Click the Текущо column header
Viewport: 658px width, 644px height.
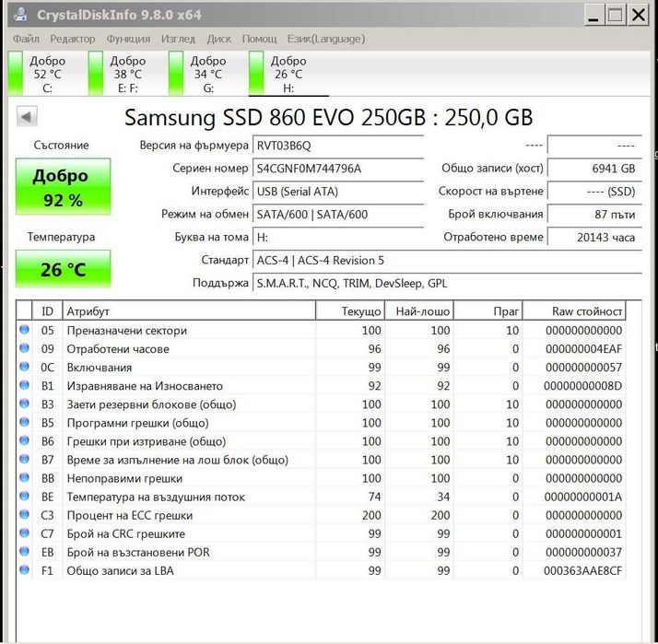pos(350,311)
